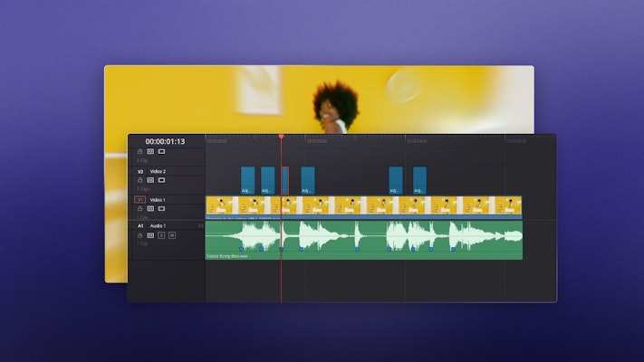Disable the topmost empty video track
The image size is (644, 362).
(x=161, y=152)
